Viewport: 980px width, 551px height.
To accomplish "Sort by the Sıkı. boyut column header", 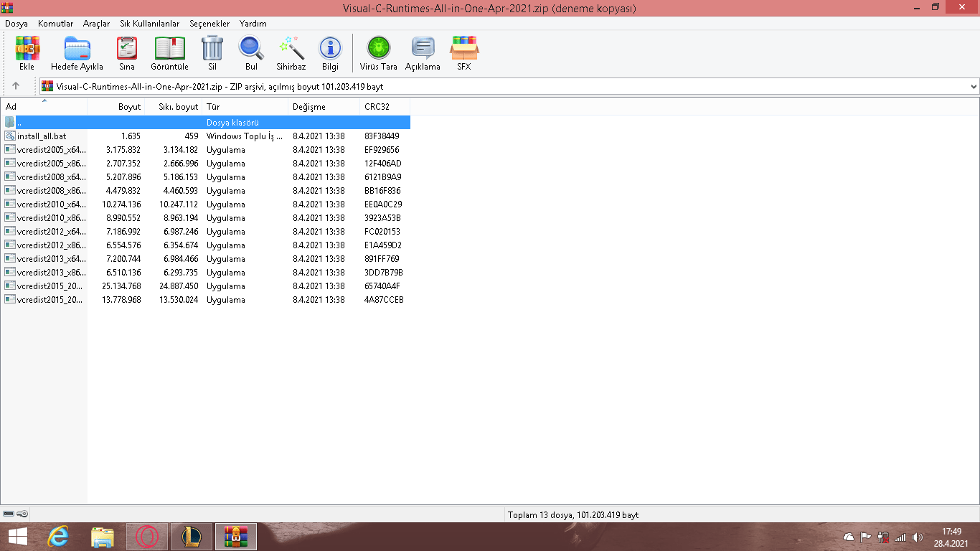I will 173,107.
